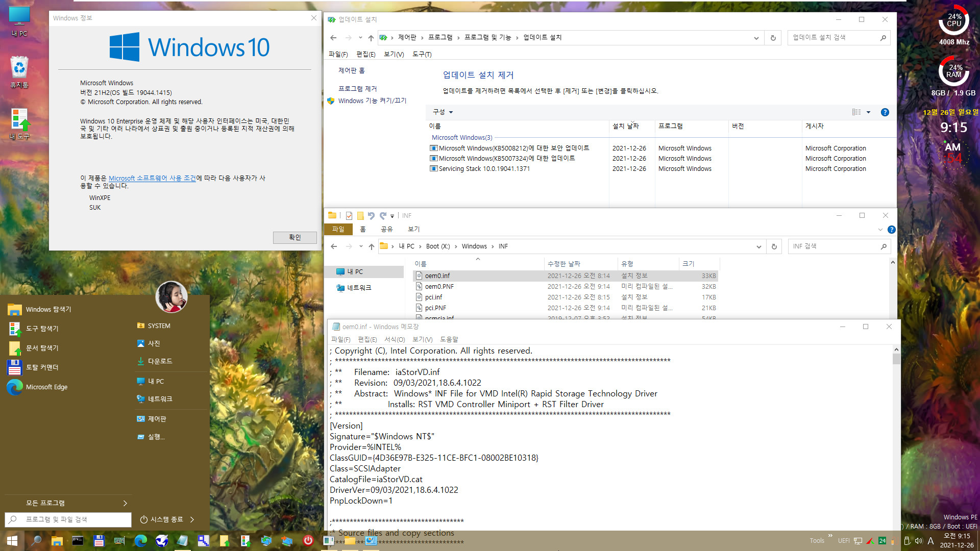Open the search magnifier on the taskbar
The width and height of the screenshot is (980, 551).
pos(36,540)
